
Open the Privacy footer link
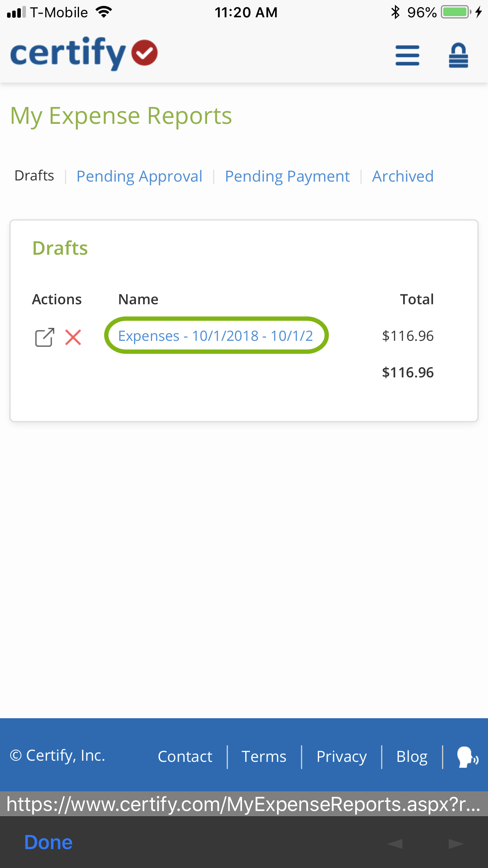(341, 757)
